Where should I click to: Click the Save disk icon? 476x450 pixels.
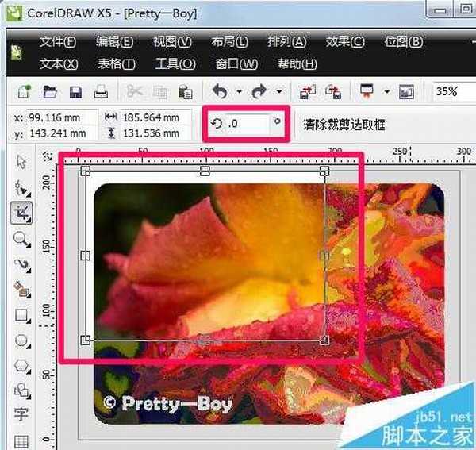pos(75,91)
